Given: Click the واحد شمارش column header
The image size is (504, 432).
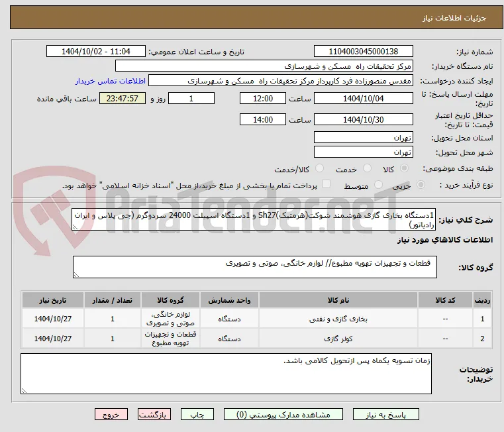Looking at the screenshot, I should (229, 300).
